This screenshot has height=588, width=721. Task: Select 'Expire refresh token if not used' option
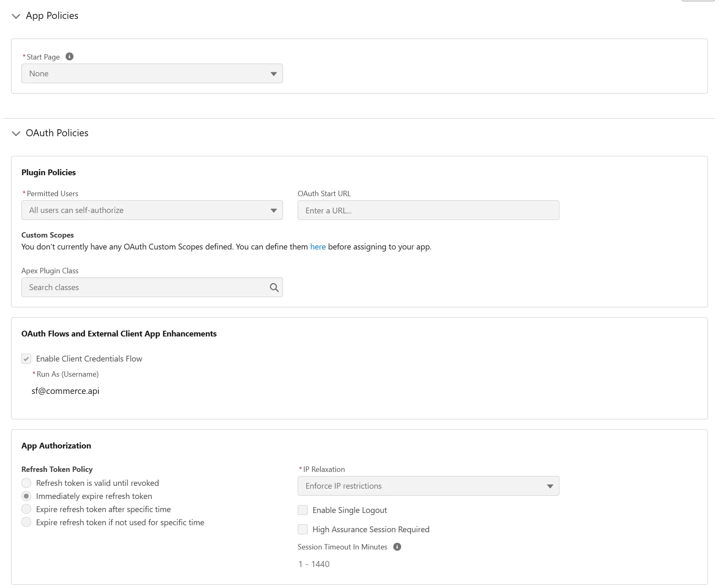point(26,522)
